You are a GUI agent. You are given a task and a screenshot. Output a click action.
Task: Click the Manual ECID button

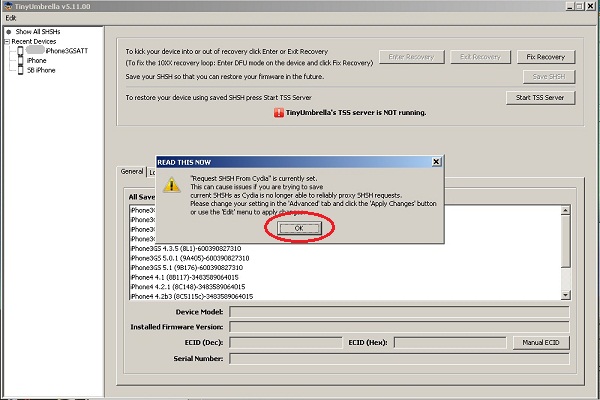click(541, 343)
